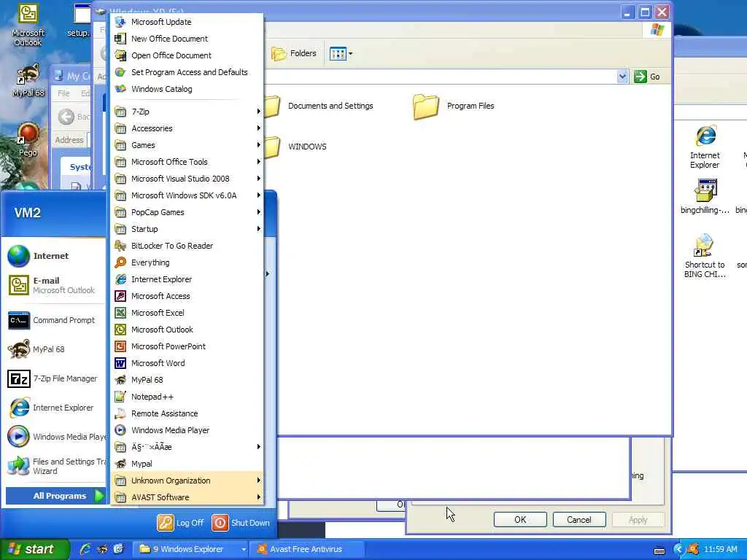Click Log Off
Viewport: 747px width, 560px height.
click(181, 523)
